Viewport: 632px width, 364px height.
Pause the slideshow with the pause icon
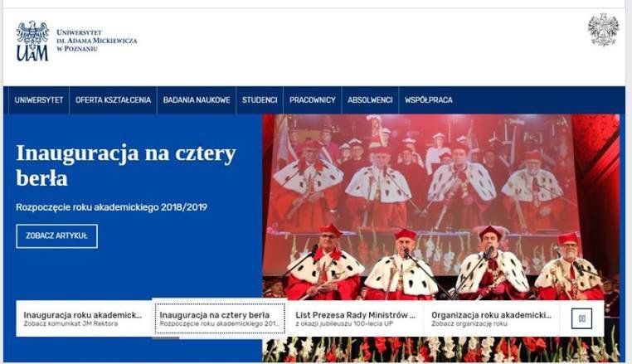[x=581, y=318]
